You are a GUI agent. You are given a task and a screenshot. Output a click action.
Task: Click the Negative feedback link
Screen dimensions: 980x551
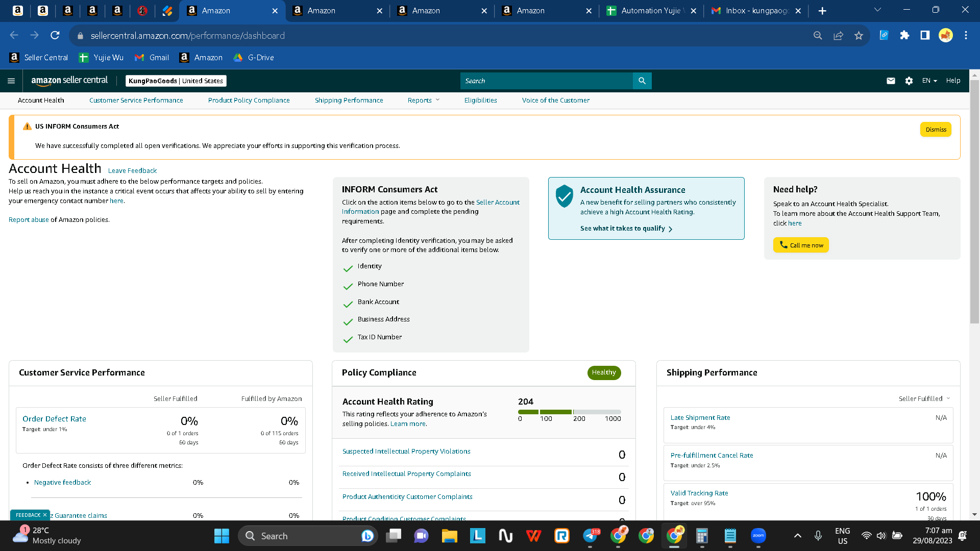62,483
